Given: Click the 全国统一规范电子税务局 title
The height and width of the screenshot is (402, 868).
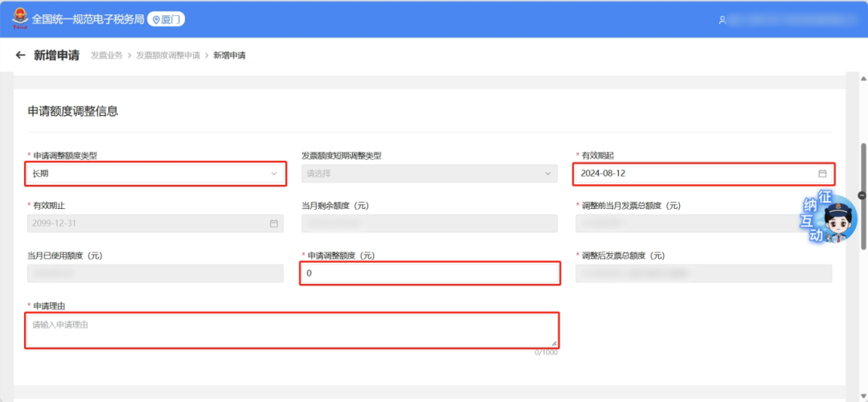Looking at the screenshot, I should pos(88,19).
